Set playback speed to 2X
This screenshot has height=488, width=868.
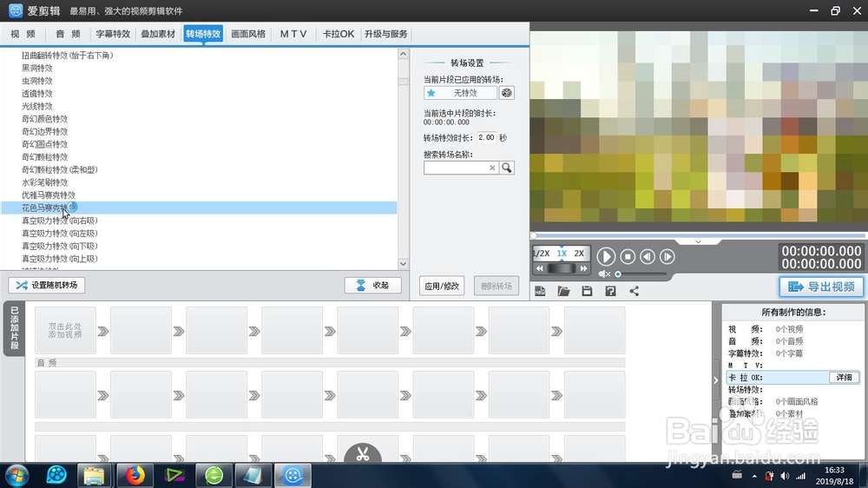579,254
